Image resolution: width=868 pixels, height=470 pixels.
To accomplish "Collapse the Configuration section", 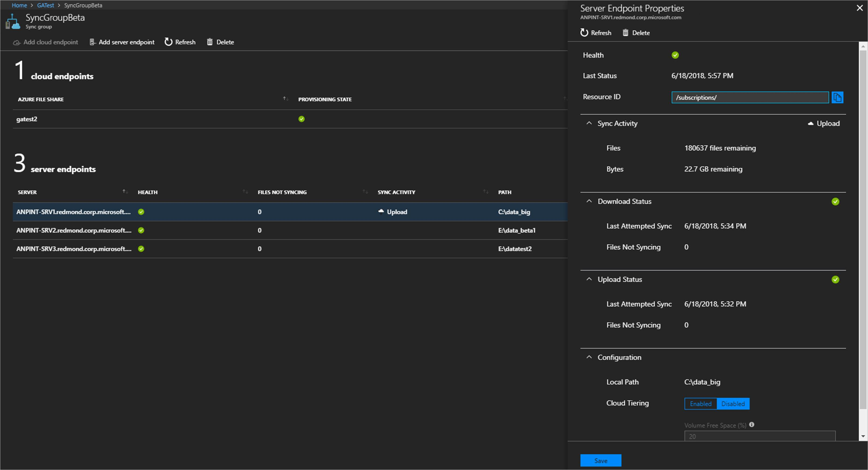I will 589,357.
